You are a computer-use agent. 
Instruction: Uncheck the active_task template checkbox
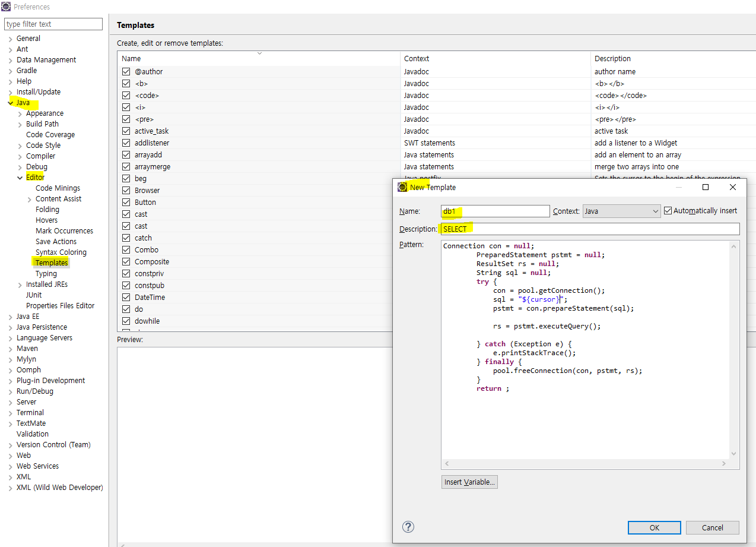[x=126, y=131]
